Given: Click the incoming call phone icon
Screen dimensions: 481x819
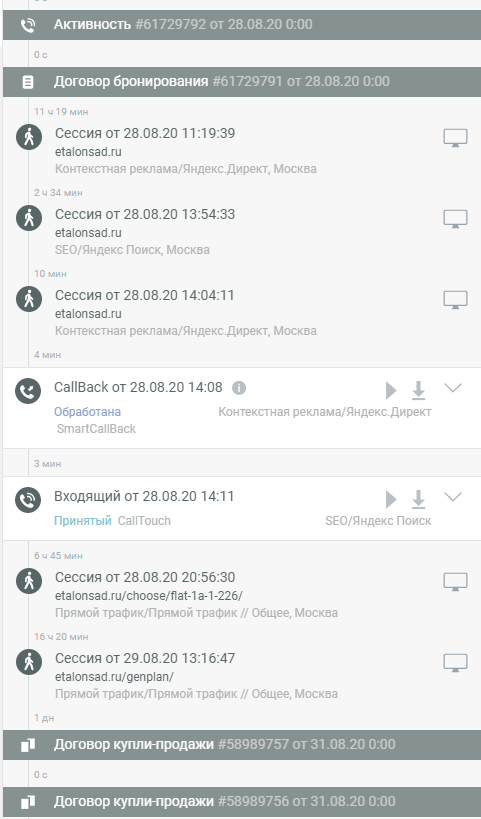Looking at the screenshot, I should click(28, 500).
